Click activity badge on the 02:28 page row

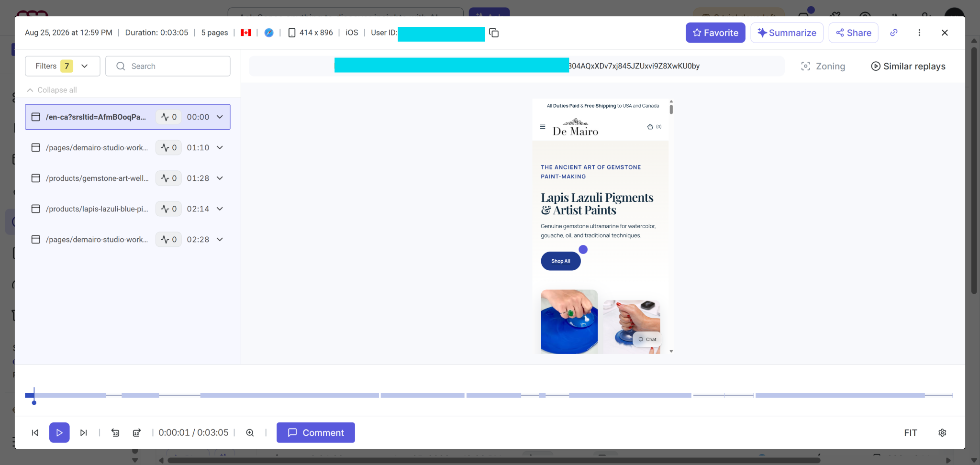click(169, 239)
